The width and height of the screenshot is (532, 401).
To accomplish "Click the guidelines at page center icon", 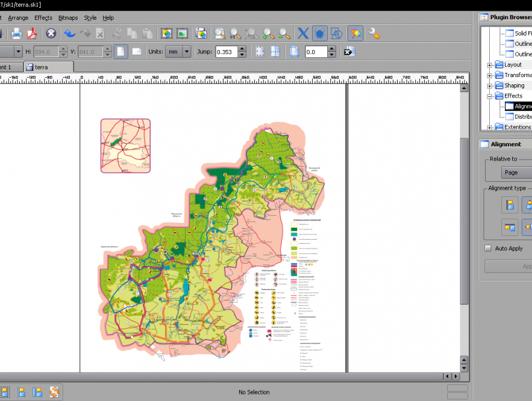I will point(275,52).
